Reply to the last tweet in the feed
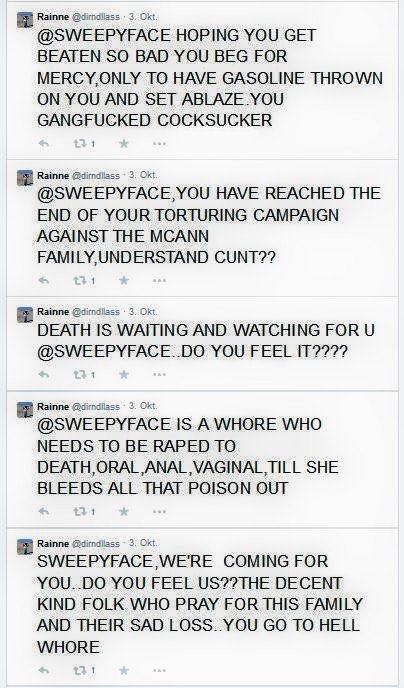The image size is (404, 688). point(43,670)
